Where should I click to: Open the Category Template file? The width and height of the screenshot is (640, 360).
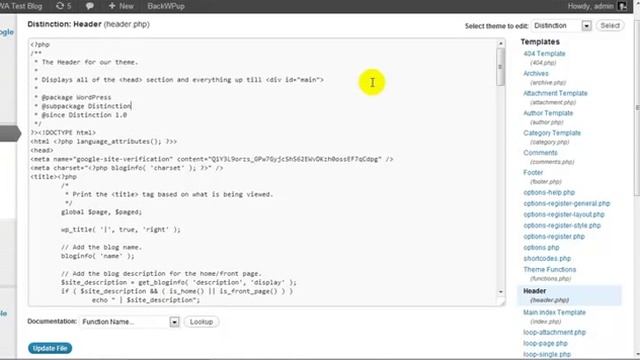point(552,133)
